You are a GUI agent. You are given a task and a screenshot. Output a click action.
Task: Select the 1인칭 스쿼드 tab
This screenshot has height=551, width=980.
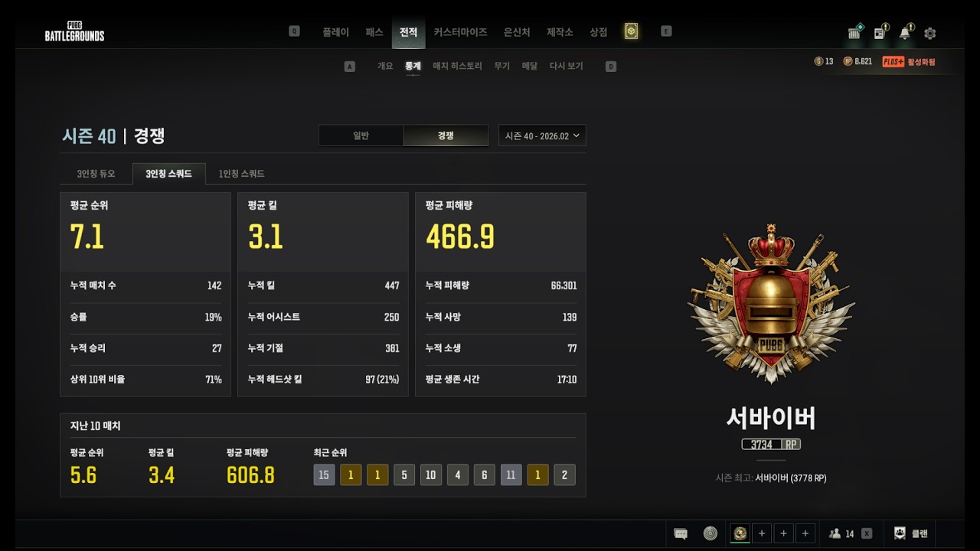242,174
